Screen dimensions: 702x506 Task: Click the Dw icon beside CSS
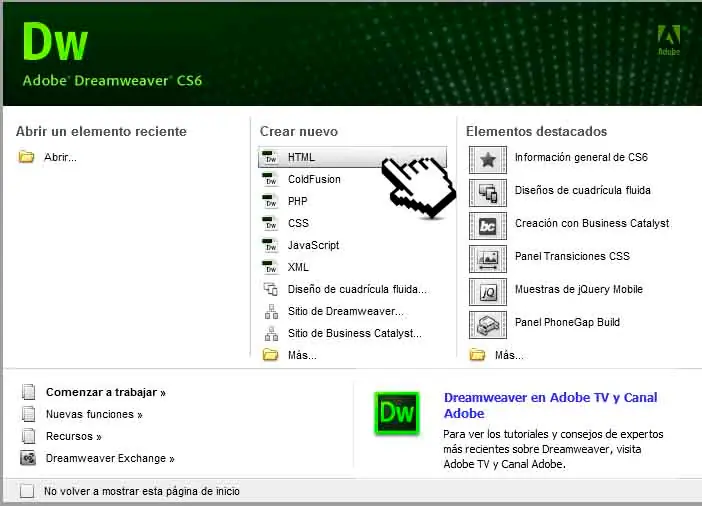[x=270, y=223]
